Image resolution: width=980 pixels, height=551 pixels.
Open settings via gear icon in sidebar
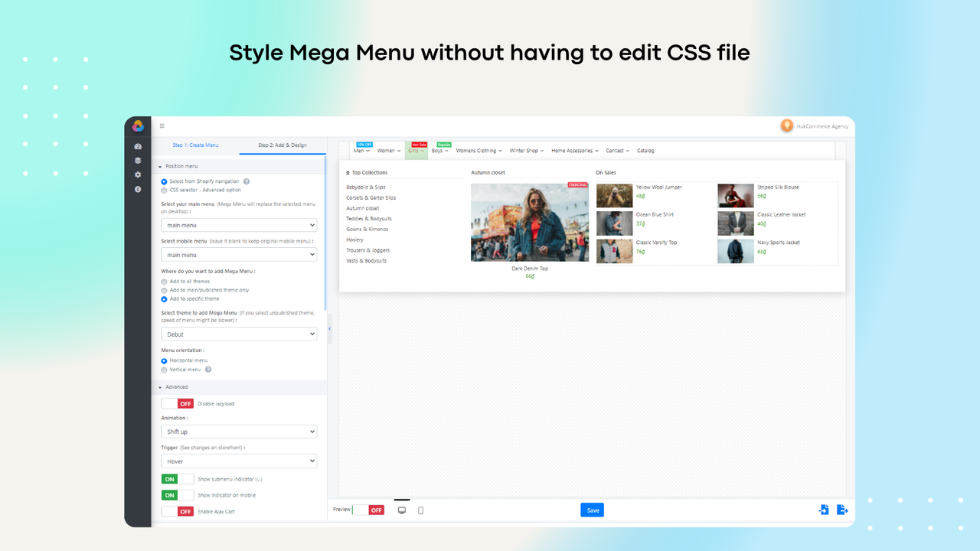(138, 174)
